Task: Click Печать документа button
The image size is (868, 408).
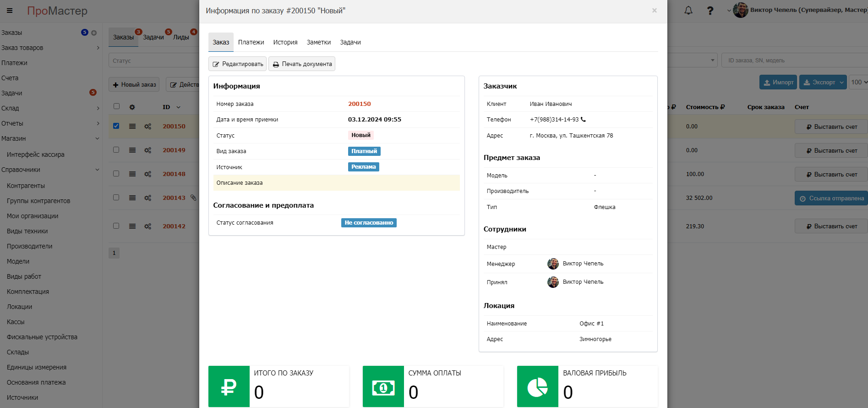Action: pyautogui.click(x=302, y=64)
